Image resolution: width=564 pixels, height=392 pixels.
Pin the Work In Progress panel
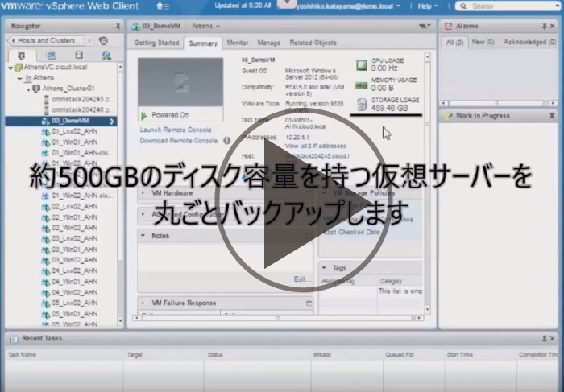coord(552,116)
